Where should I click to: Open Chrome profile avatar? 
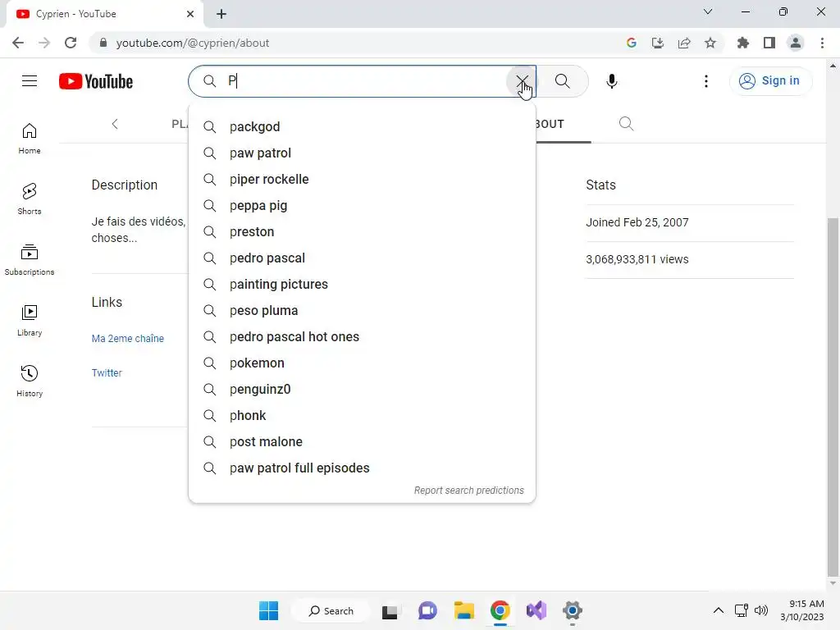(796, 43)
